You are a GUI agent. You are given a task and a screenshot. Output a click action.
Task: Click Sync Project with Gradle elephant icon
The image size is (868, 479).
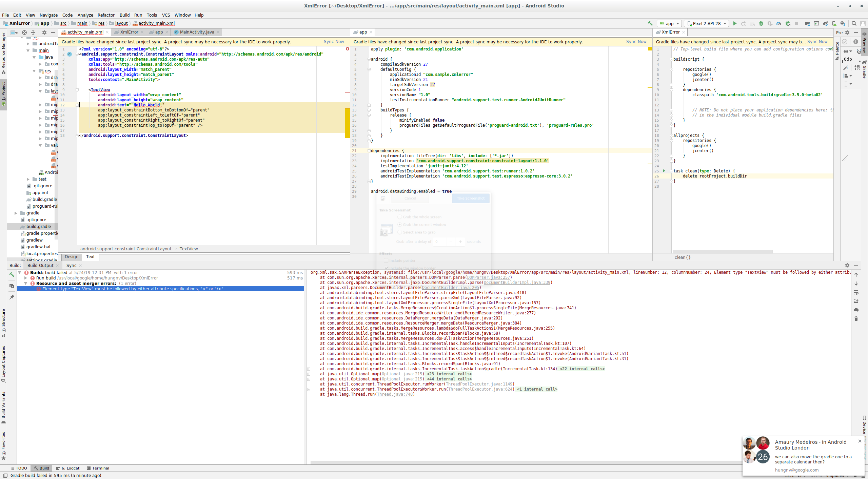825,23
